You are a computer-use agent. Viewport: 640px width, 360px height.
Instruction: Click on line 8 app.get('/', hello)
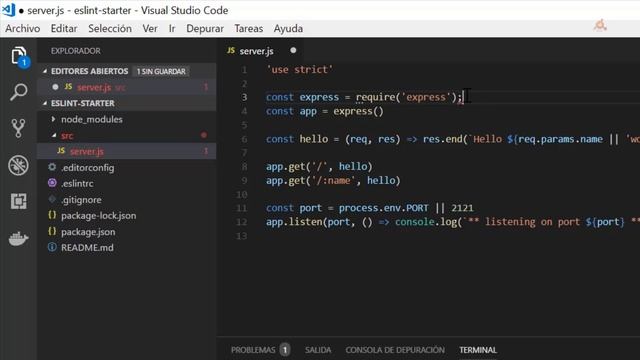click(319, 167)
